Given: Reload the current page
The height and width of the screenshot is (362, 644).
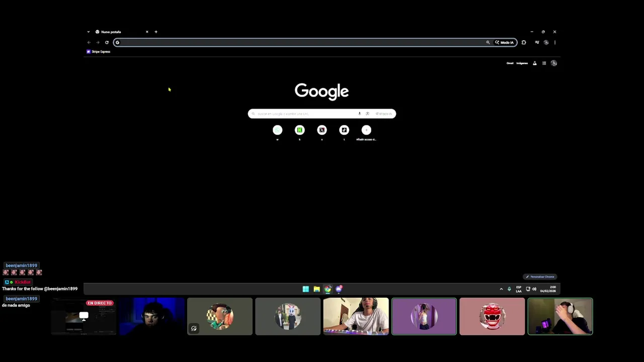Looking at the screenshot, I should pyautogui.click(x=107, y=42).
